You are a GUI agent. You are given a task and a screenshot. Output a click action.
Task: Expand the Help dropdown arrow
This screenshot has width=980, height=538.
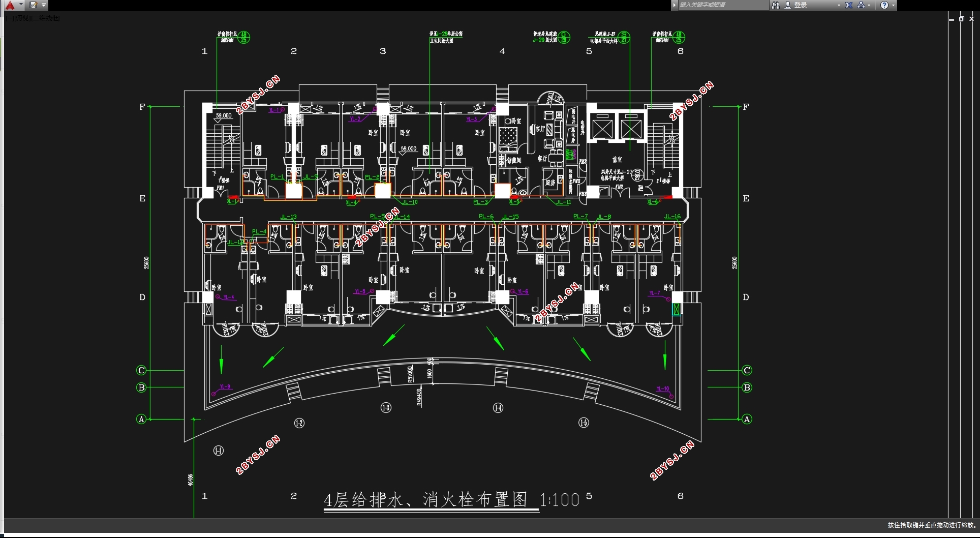tap(893, 5)
